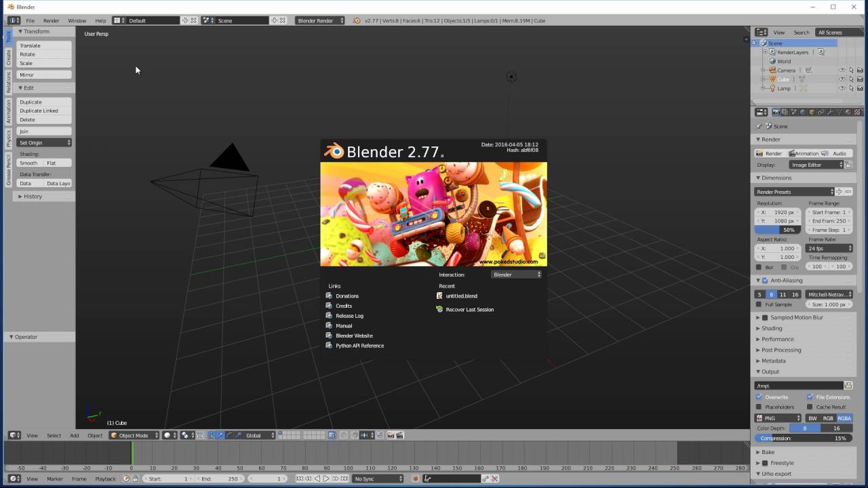Click Camera object icon in outliner

click(x=772, y=70)
